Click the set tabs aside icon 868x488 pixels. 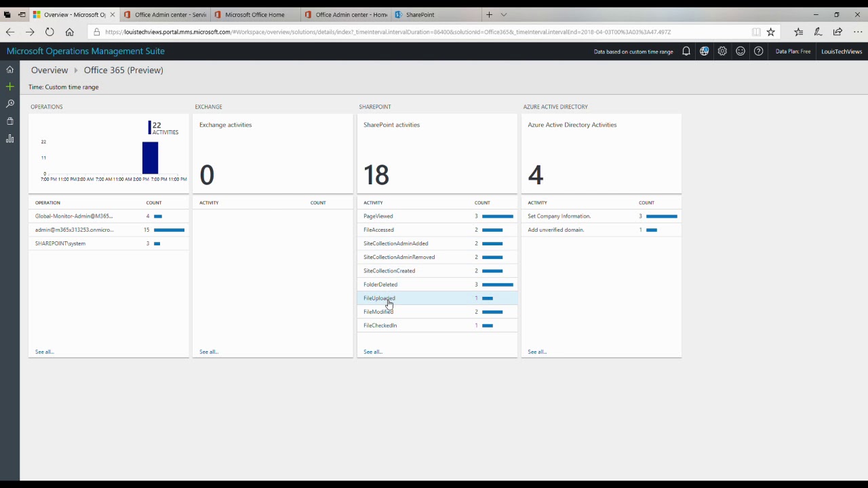tap(22, 14)
